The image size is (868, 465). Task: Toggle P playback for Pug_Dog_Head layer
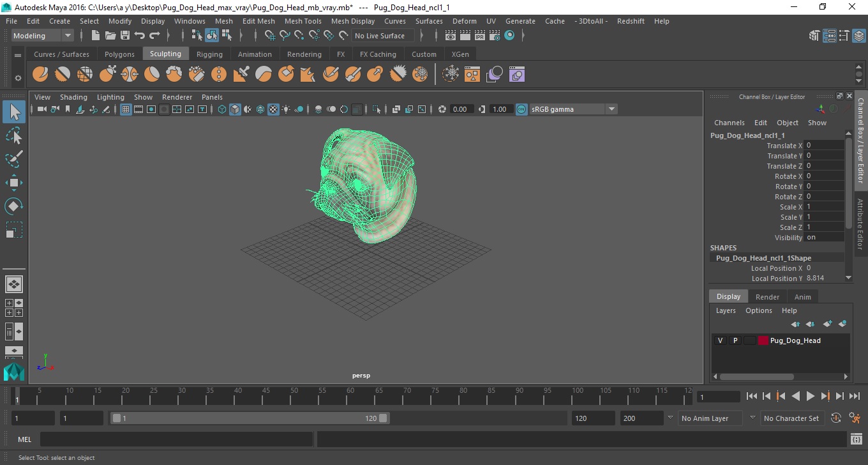[735, 340]
